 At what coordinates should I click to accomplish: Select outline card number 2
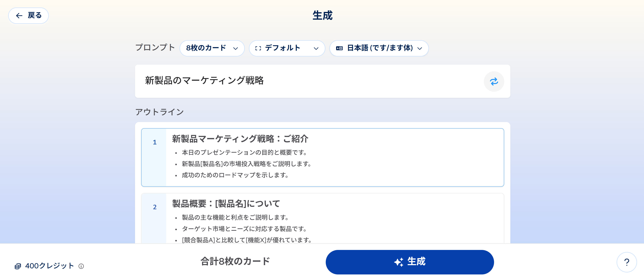(x=155, y=207)
